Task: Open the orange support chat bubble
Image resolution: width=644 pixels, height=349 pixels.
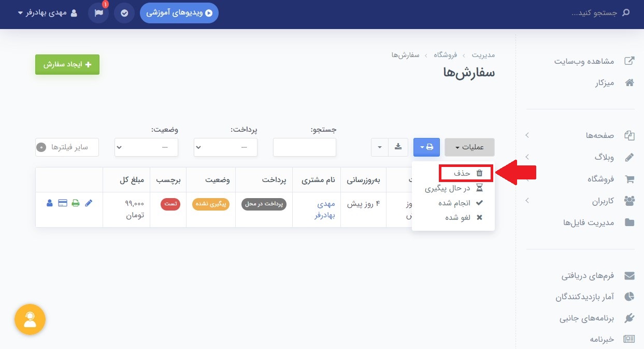Action: [x=30, y=319]
